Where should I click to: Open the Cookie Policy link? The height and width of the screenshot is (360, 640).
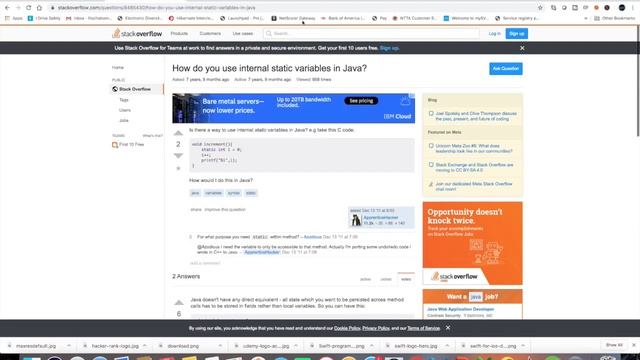(347, 328)
